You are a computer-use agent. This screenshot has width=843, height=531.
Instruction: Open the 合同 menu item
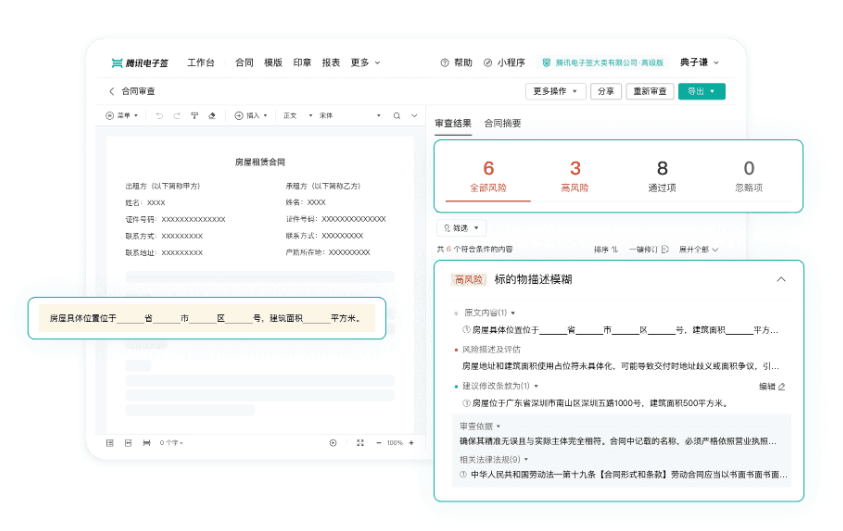point(244,63)
